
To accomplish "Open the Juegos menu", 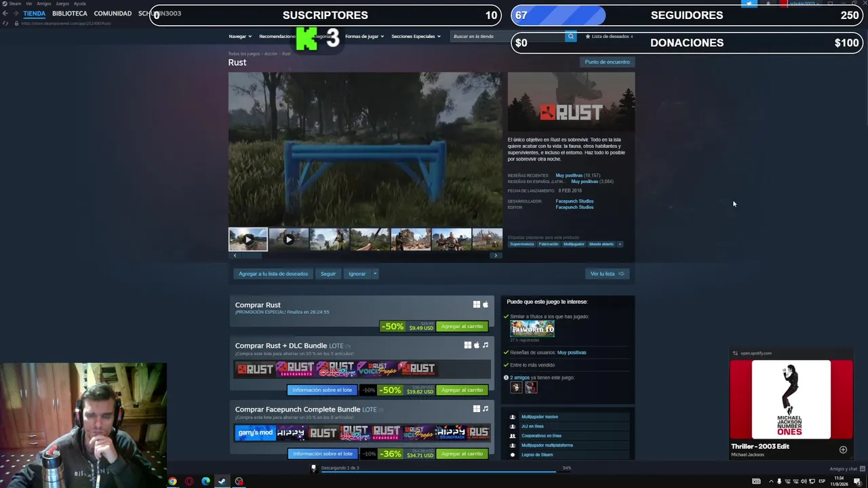I will [x=62, y=3].
